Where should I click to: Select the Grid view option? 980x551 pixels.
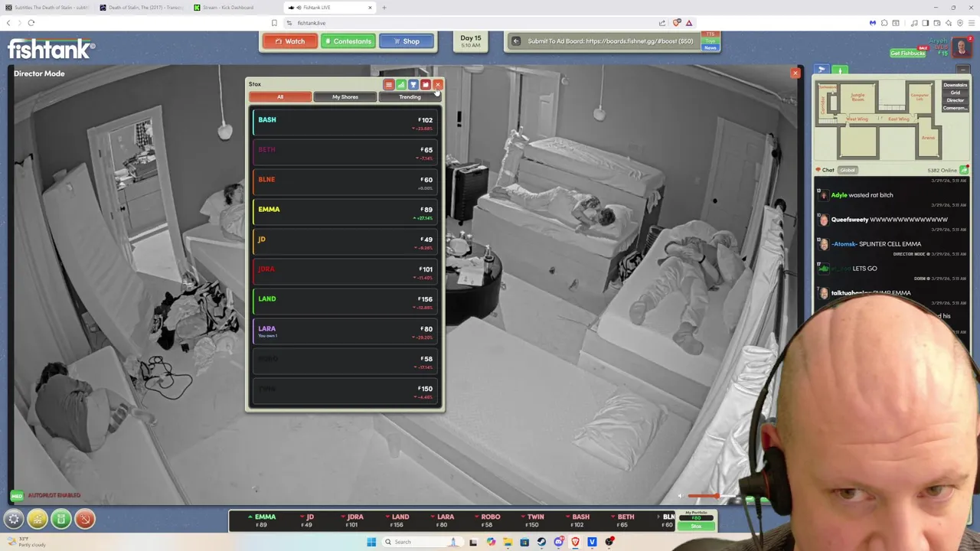click(x=955, y=93)
